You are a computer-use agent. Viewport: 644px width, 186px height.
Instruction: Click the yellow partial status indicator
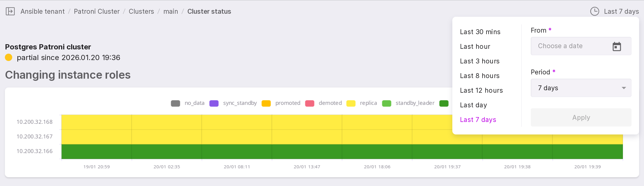(x=9, y=57)
